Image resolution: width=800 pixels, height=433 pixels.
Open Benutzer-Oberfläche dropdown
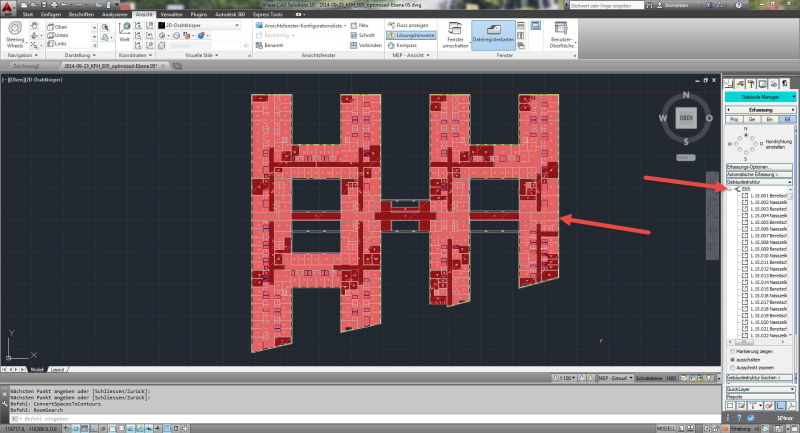[562, 35]
